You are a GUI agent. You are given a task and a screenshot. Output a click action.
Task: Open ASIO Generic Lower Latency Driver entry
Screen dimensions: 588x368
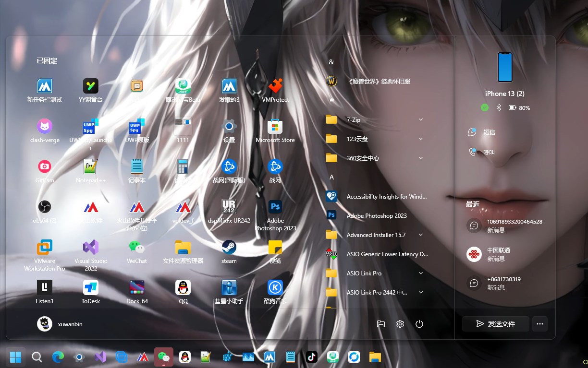pos(375,254)
